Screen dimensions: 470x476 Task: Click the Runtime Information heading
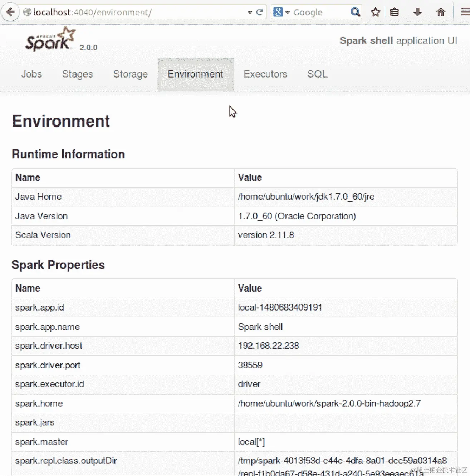click(68, 154)
